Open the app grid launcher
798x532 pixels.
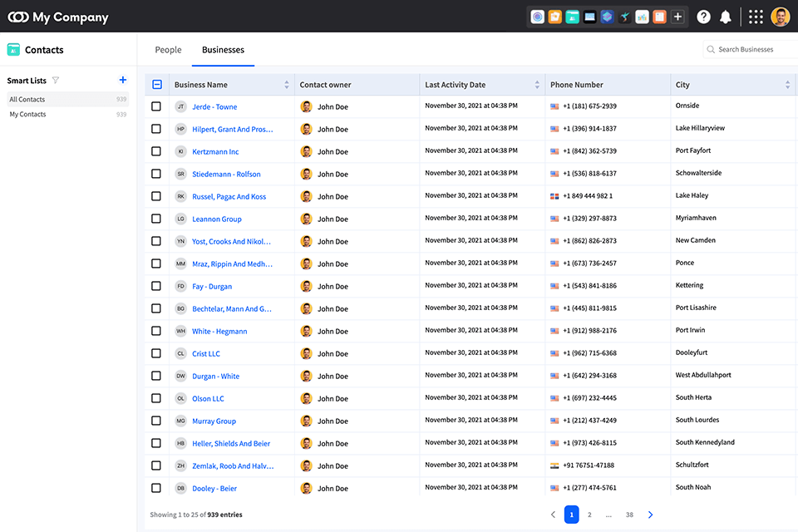(x=756, y=17)
